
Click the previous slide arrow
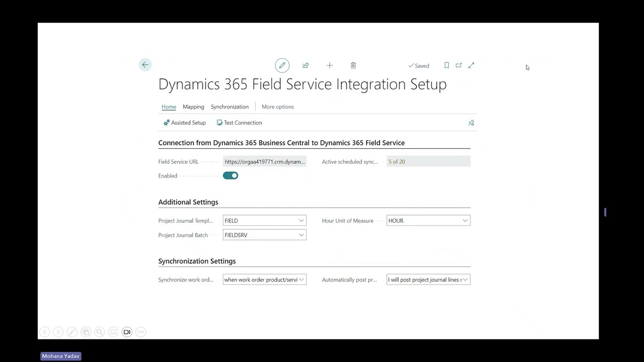click(44, 332)
